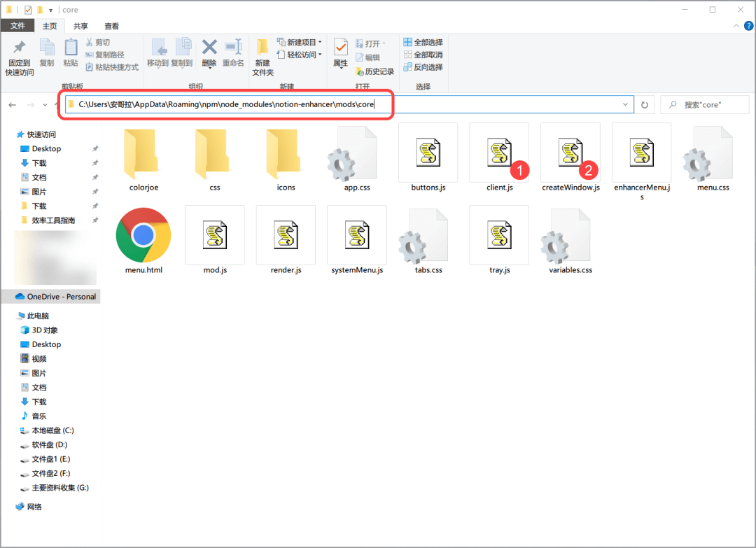Select OneDrive - Personal in navigation pane

tap(50, 297)
